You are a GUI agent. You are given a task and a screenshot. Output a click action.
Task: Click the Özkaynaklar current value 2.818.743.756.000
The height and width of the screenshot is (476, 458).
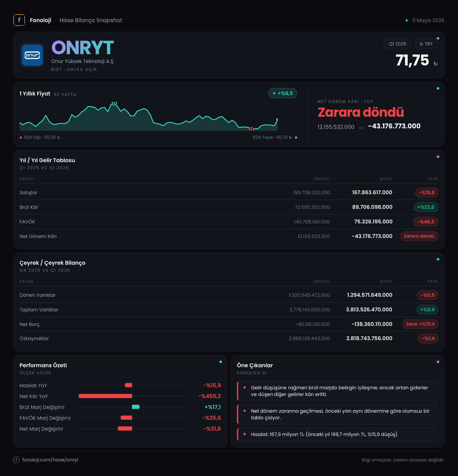[x=369, y=338]
